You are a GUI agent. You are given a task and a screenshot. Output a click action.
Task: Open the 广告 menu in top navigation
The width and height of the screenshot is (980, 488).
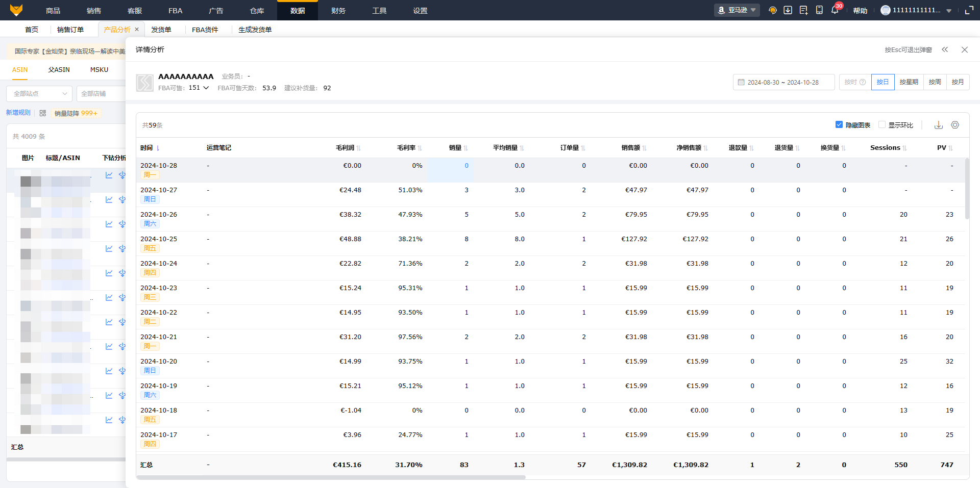pos(216,11)
